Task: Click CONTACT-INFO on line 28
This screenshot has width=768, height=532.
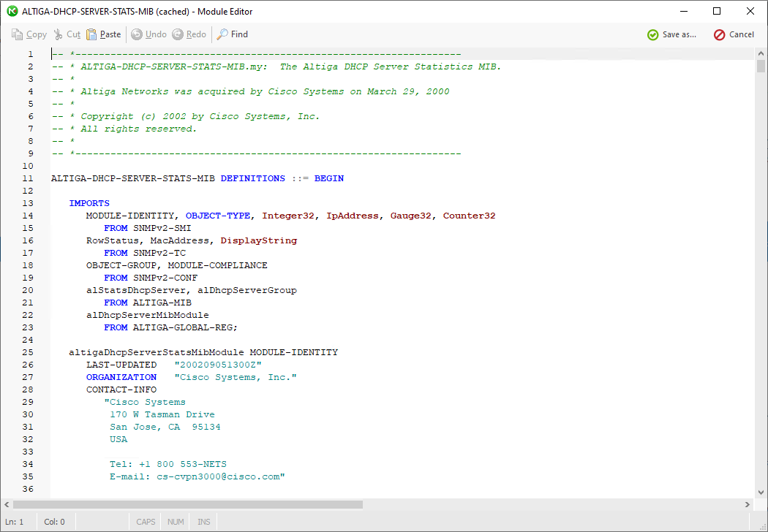Action: click(x=121, y=390)
